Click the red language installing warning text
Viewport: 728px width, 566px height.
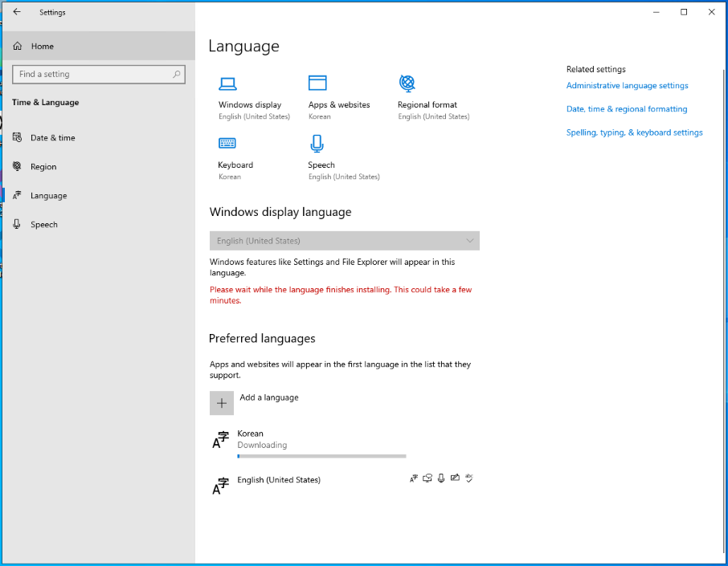click(x=341, y=295)
